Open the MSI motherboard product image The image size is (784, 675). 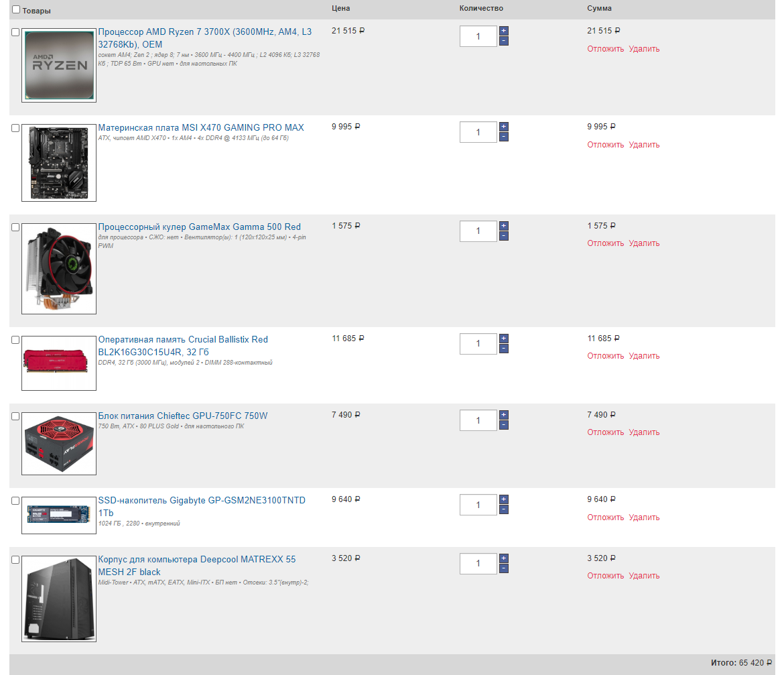tap(59, 162)
